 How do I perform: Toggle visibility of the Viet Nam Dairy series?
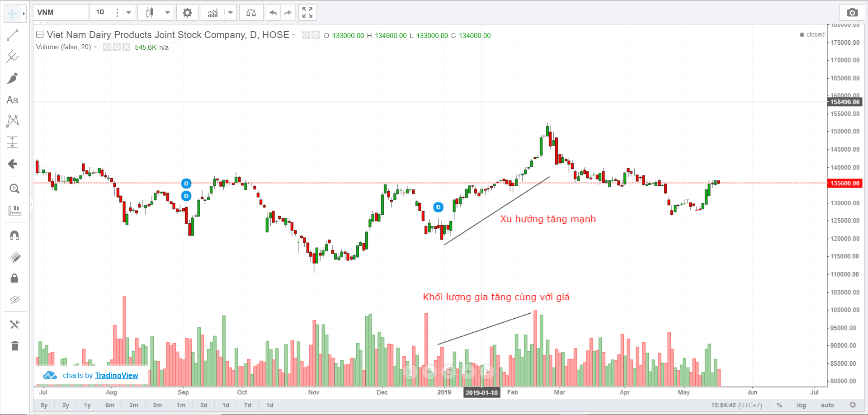pos(306,35)
